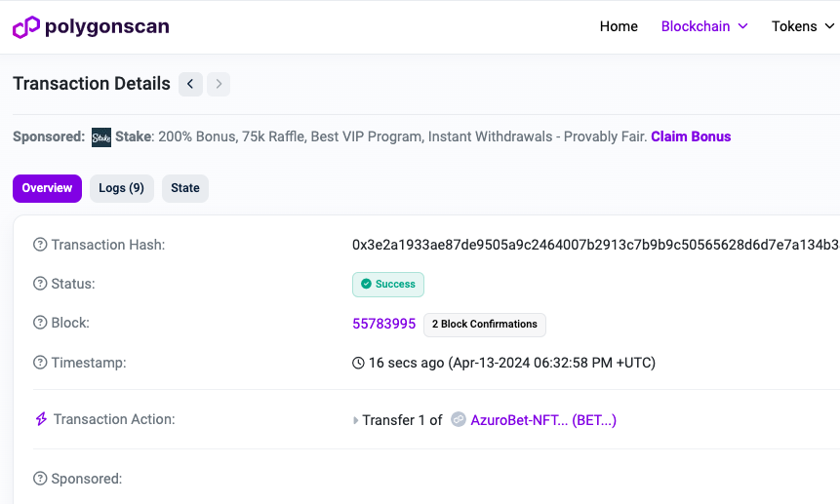
Task: Open the Logs (9) tab
Action: click(x=122, y=188)
